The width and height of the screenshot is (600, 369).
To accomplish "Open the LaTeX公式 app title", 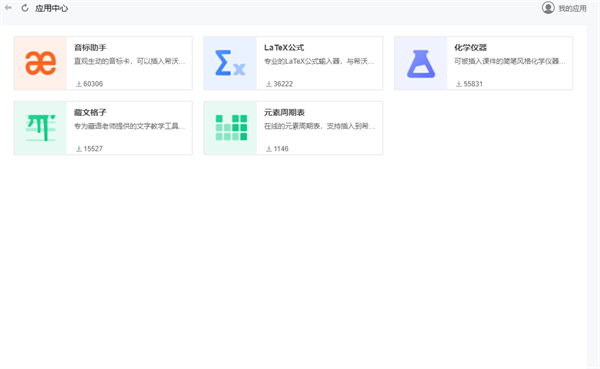I will tap(284, 47).
